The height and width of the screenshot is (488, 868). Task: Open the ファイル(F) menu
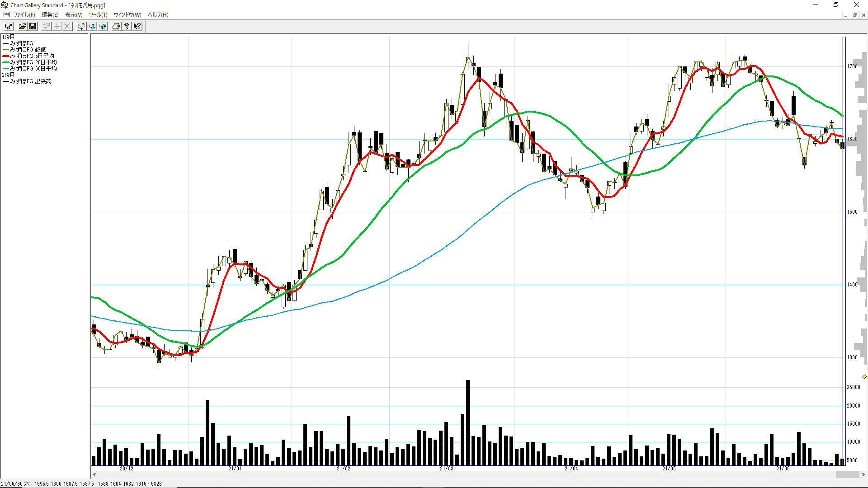[x=24, y=15]
